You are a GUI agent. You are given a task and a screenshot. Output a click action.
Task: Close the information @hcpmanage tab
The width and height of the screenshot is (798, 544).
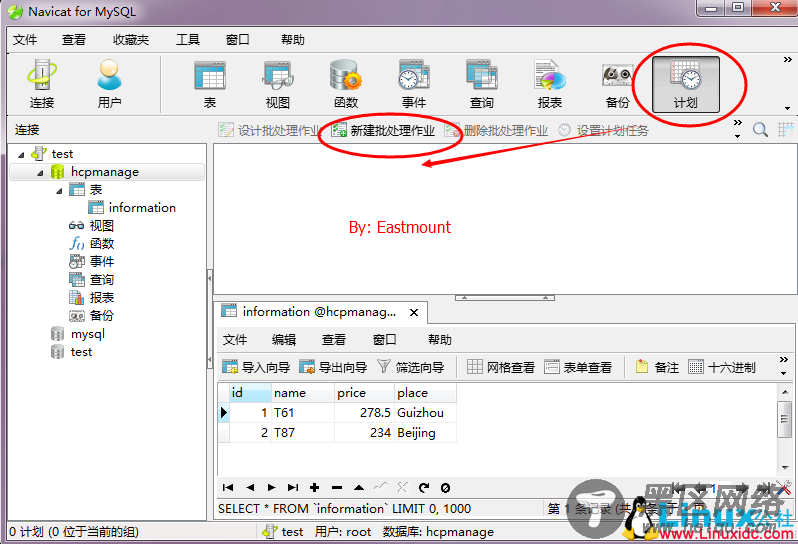tap(414, 312)
